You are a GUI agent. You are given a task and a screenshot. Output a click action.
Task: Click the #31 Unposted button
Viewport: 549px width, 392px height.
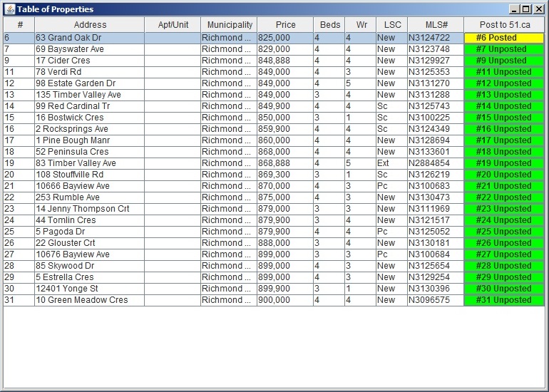[504, 300]
